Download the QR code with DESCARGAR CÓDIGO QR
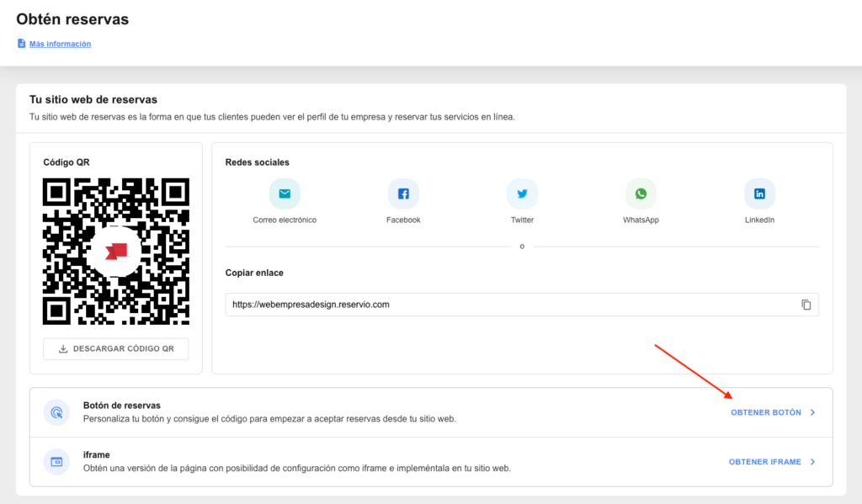 click(x=116, y=348)
